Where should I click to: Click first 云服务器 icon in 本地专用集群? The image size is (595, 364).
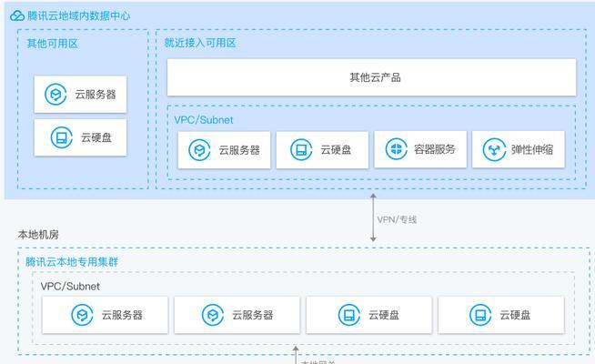(x=82, y=315)
